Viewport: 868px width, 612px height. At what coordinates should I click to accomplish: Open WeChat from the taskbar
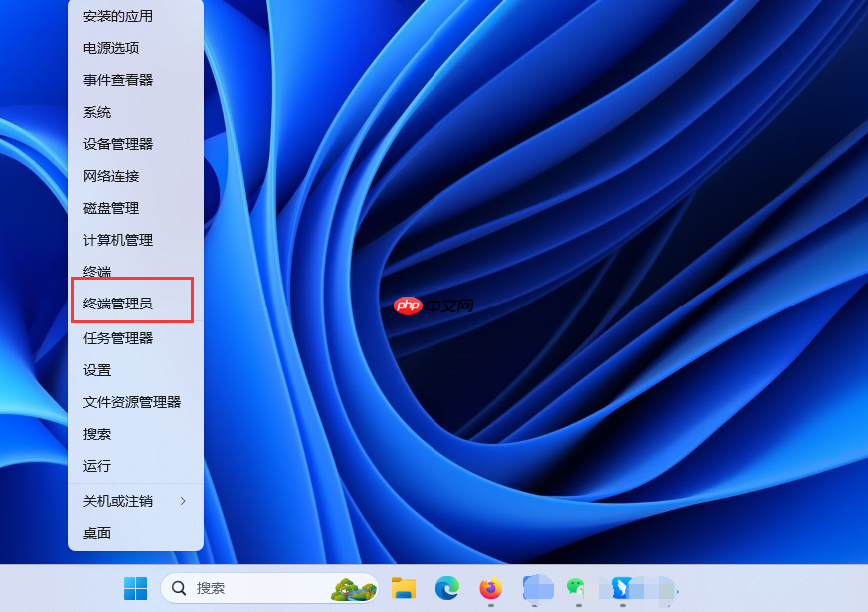[575, 589]
